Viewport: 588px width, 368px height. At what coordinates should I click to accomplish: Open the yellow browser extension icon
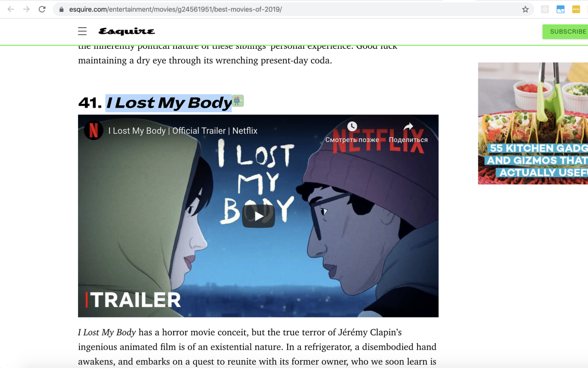click(x=576, y=9)
